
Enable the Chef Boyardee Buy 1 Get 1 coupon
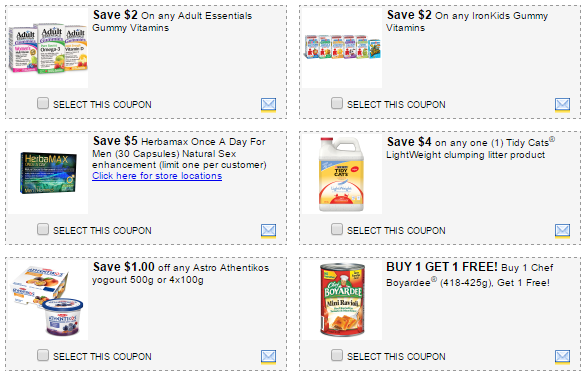point(337,355)
